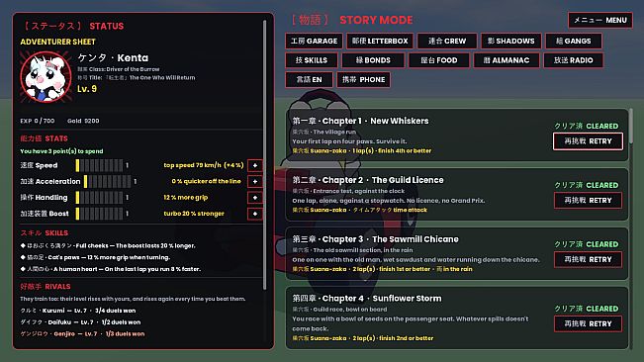Open the FOOD tab
Image resolution: width=644 pixels, height=362 pixels.
(438, 60)
